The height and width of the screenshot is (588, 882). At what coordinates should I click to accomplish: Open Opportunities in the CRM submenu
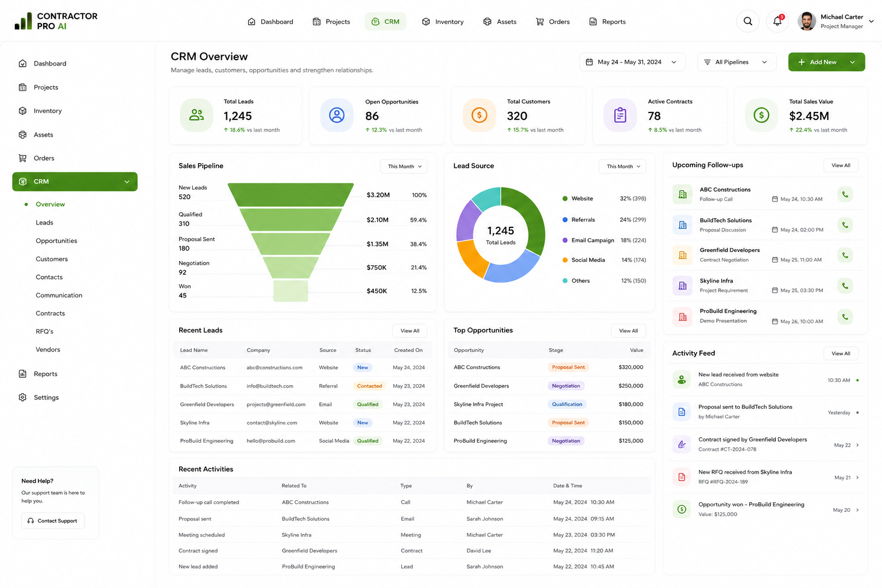pyautogui.click(x=56, y=241)
